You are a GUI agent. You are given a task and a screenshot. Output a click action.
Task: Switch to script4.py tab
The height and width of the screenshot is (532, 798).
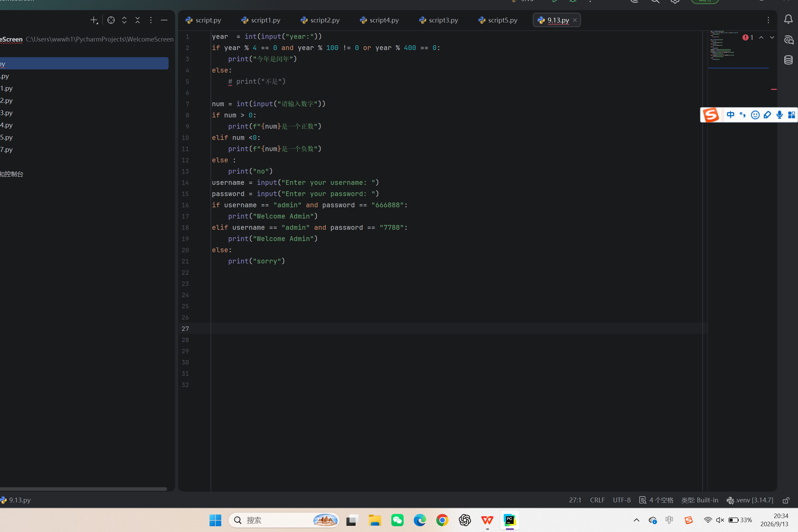[x=379, y=20]
